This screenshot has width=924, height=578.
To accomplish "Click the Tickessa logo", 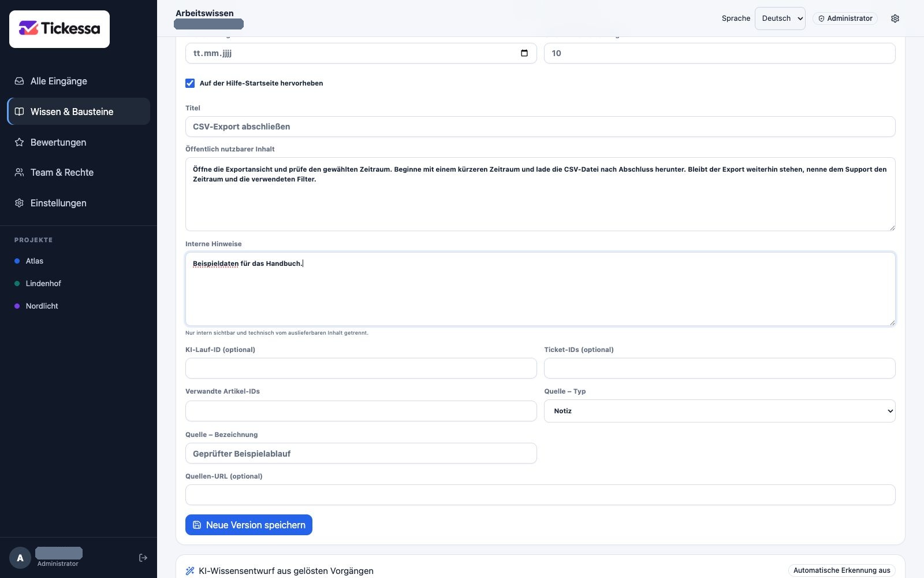I will (59, 29).
